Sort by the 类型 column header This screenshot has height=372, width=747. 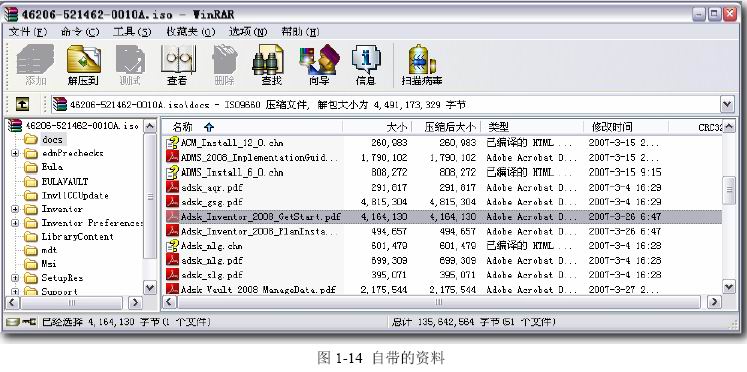click(532, 127)
